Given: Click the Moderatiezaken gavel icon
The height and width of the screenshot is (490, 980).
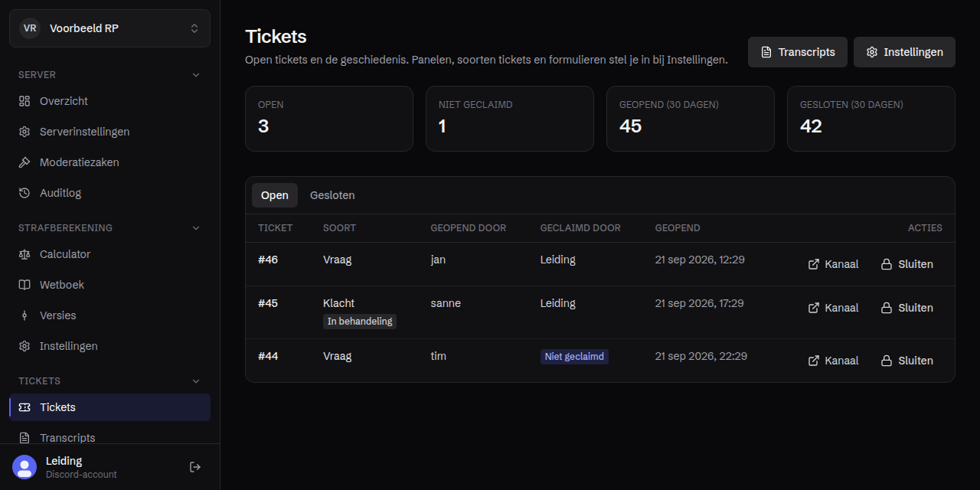Looking at the screenshot, I should tap(24, 162).
